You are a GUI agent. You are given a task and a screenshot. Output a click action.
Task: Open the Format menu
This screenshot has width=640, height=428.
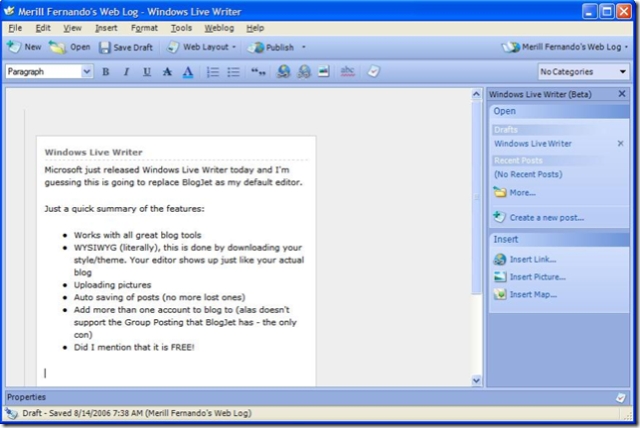click(x=144, y=28)
